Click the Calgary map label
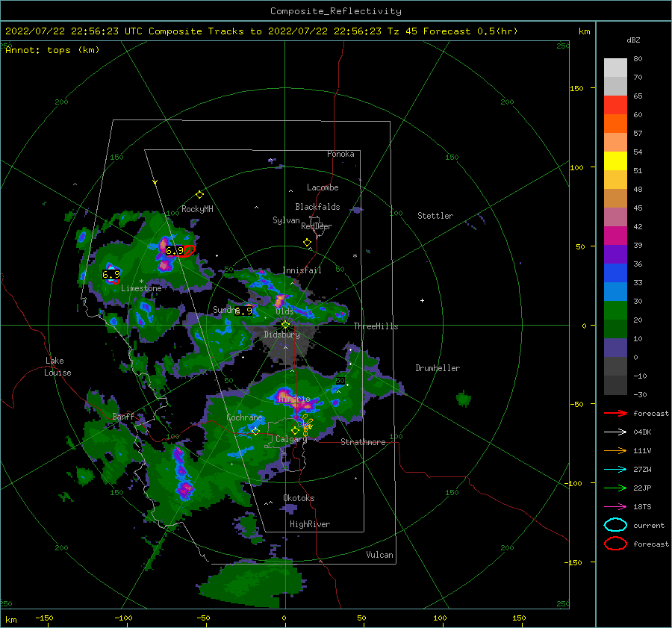672x628 pixels. (x=291, y=439)
